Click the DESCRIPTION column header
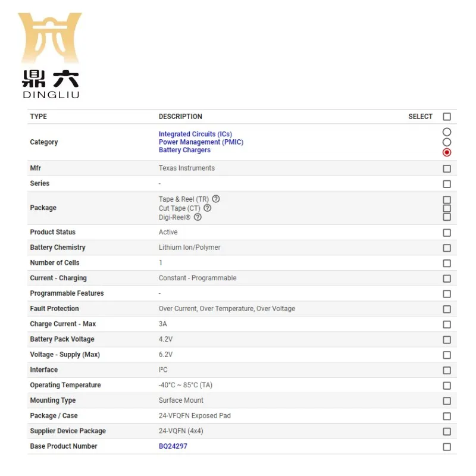Viewport: 476px width, 476px height. point(180,117)
